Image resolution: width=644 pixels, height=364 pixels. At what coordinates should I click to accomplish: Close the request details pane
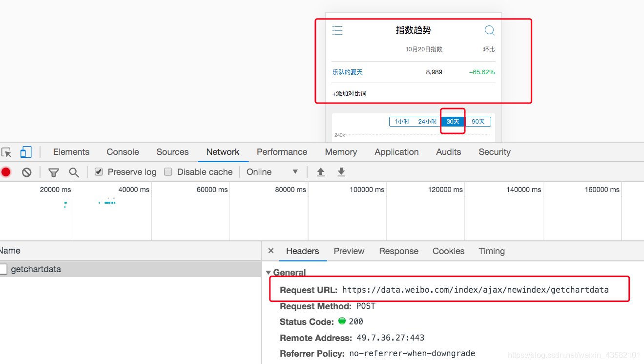click(x=271, y=251)
